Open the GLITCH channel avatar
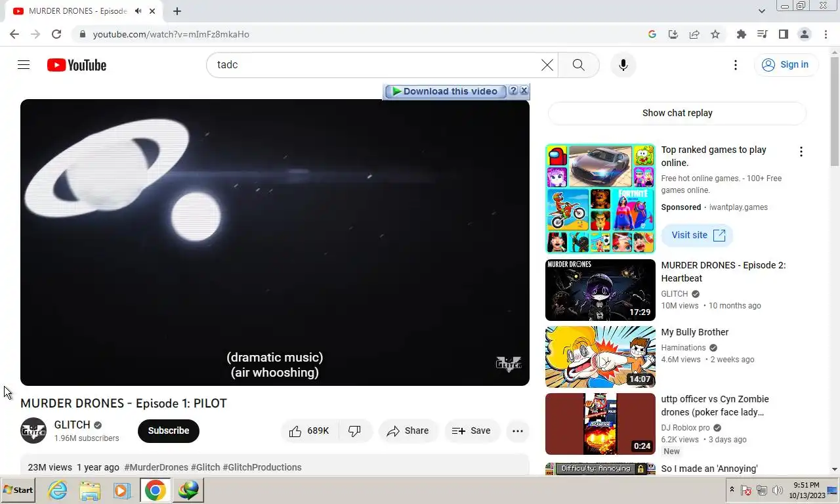The image size is (840, 504). (33, 430)
